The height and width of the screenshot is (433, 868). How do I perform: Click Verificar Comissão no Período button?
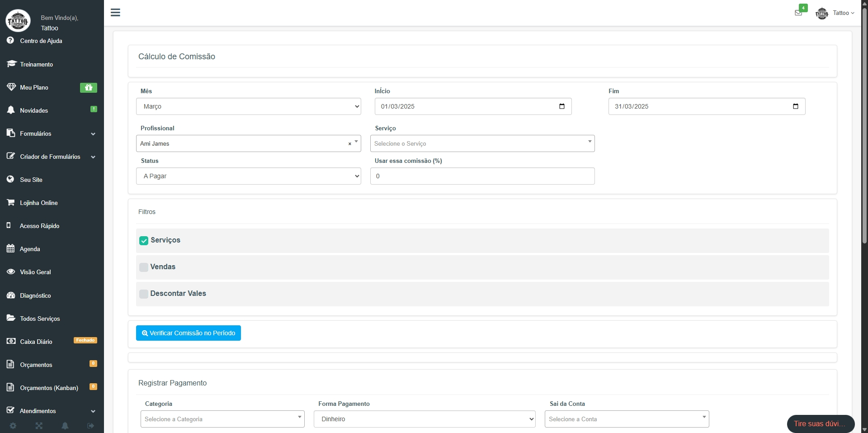[x=189, y=333]
